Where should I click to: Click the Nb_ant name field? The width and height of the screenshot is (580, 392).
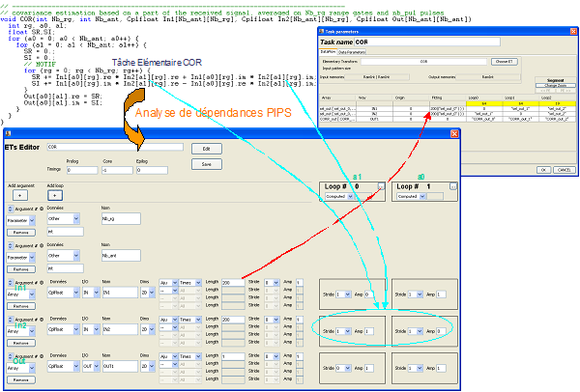click(121, 255)
